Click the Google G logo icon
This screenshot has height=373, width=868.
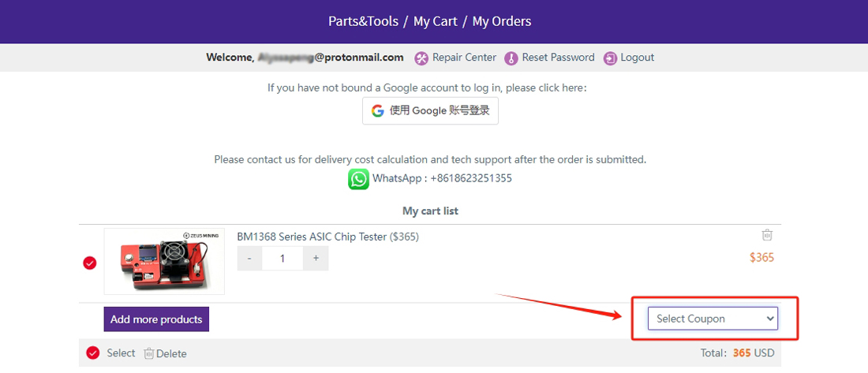(378, 110)
